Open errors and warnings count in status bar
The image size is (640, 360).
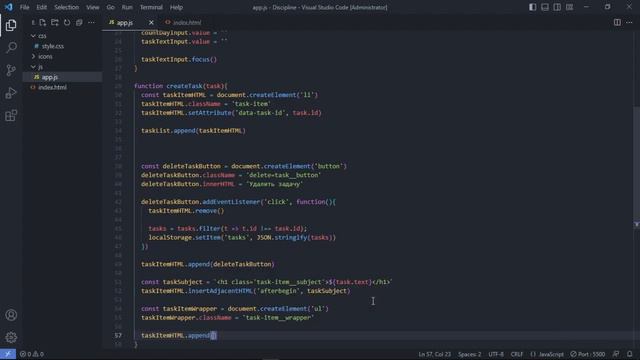click(x=32, y=354)
